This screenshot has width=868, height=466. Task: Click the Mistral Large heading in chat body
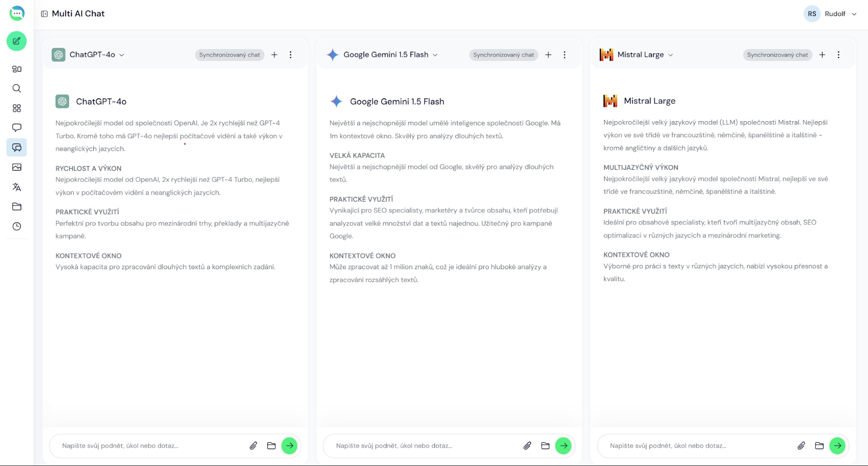[x=650, y=101]
